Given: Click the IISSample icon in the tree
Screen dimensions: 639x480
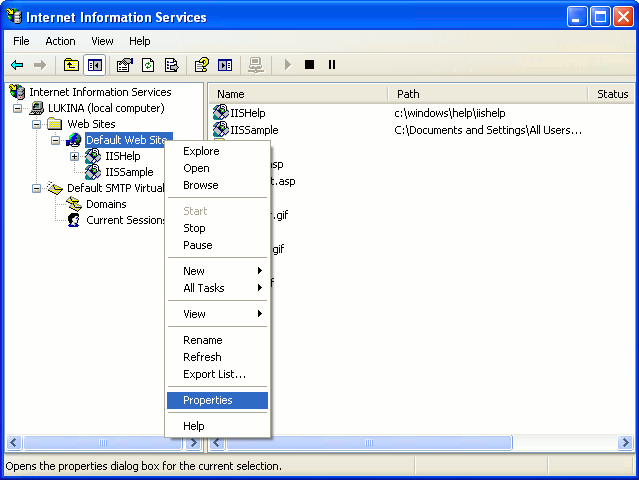Looking at the screenshot, I should (93, 172).
